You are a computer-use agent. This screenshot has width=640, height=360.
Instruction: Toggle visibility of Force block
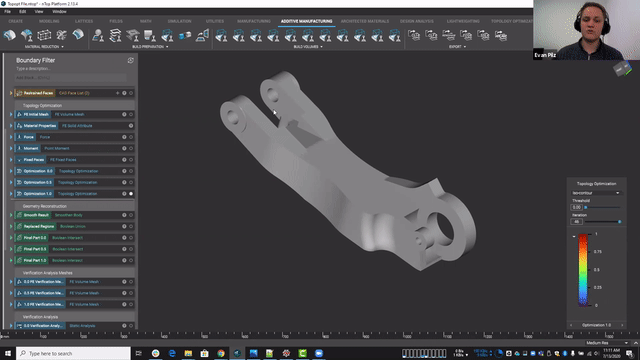[x=131, y=137]
